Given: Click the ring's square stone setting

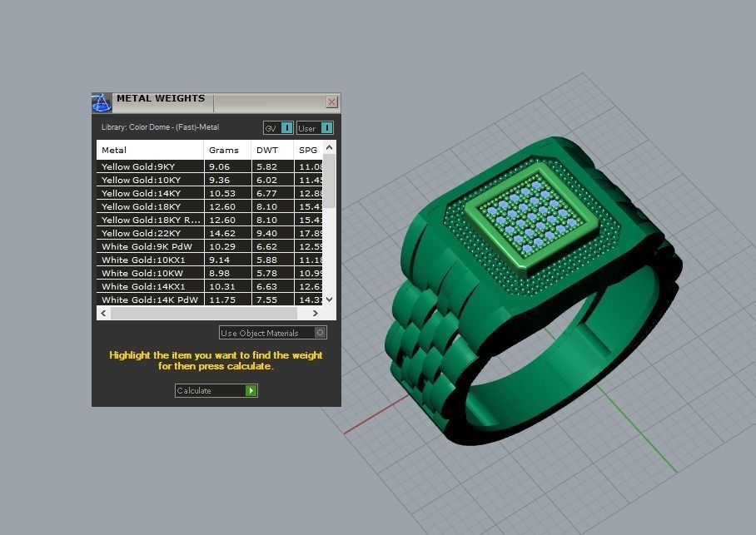Looking at the screenshot, I should tap(533, 220).
